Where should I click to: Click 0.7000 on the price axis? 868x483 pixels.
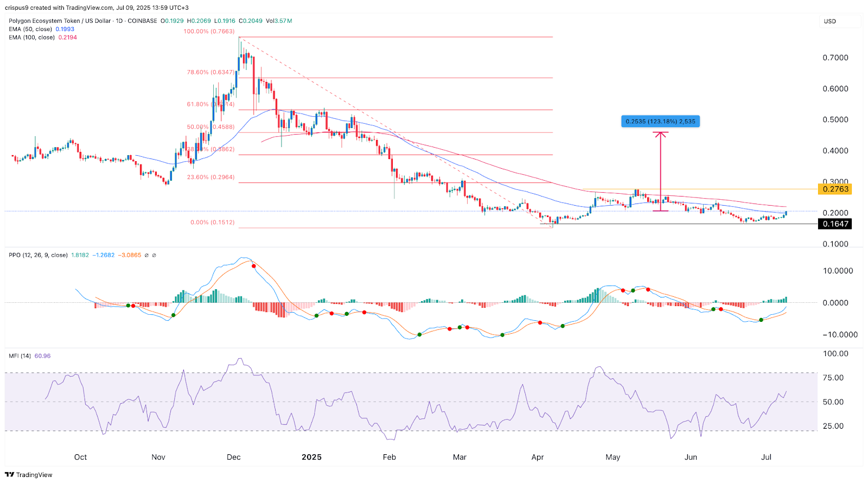tap(835, 58)
